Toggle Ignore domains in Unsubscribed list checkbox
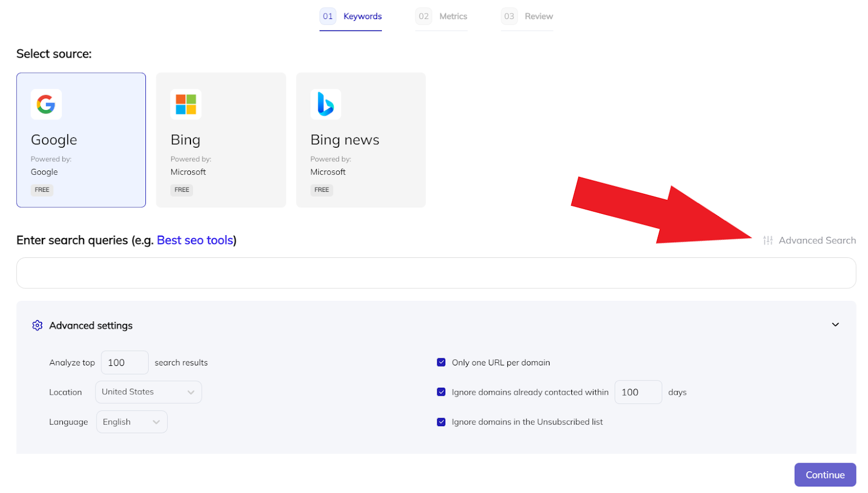The width and height of the screenshot is (868, 493). click(441, 422)
